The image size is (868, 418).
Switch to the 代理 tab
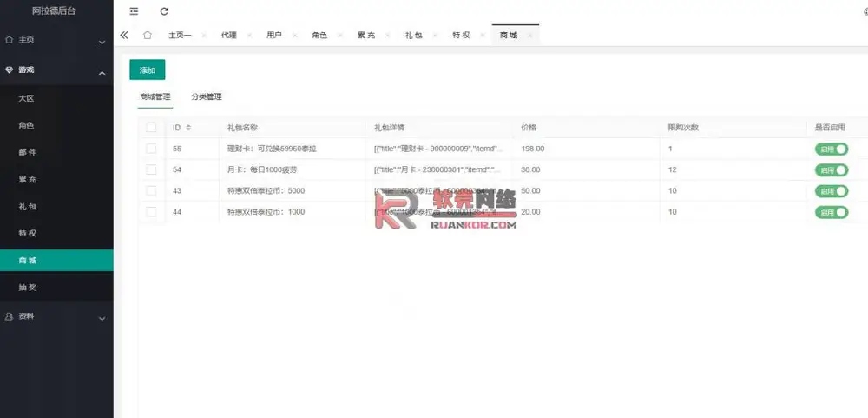click(x=228, y=35)
